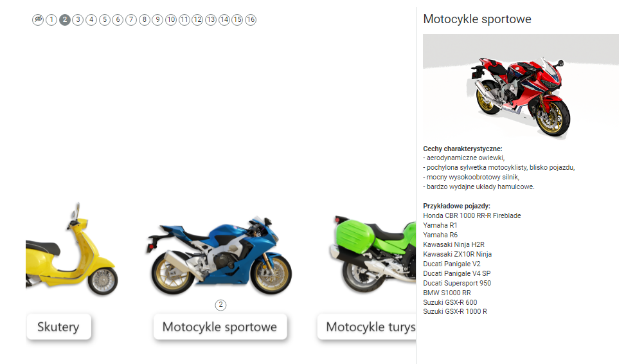This screenshot has height=364, width=644.
Task: Choose numbered marker 7
Action: (x=131, y=20)
